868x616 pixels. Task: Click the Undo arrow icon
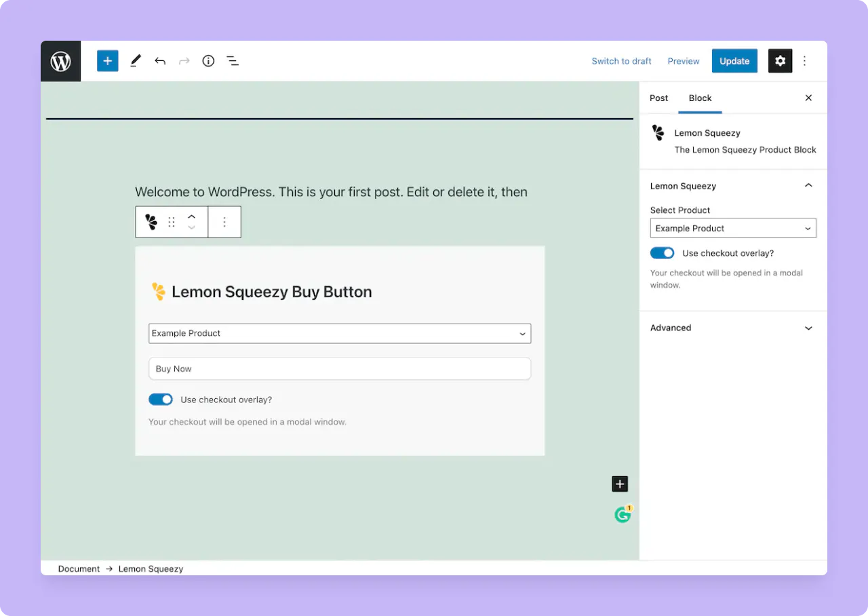[x=160, y=60]
